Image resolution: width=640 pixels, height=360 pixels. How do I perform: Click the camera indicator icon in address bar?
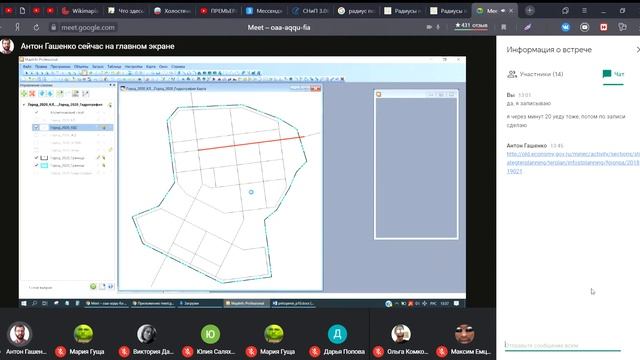(x=429, y=27)
